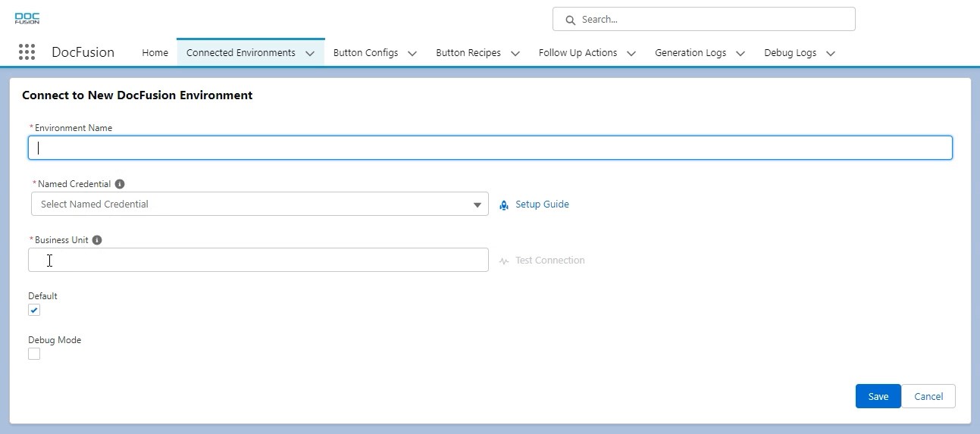The width and height of the screenshot is (980, 434).
Task: Open the App Launcher grid icon
Action: 27,52
